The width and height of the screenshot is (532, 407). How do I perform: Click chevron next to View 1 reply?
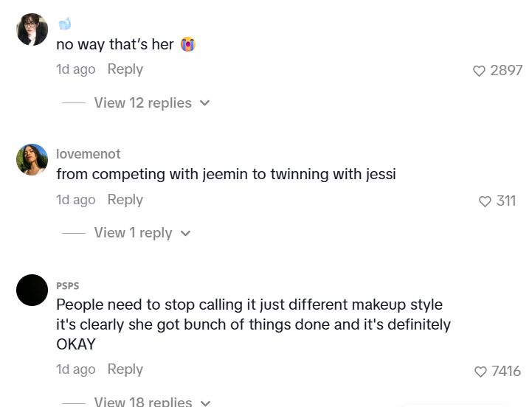(185, 233)
